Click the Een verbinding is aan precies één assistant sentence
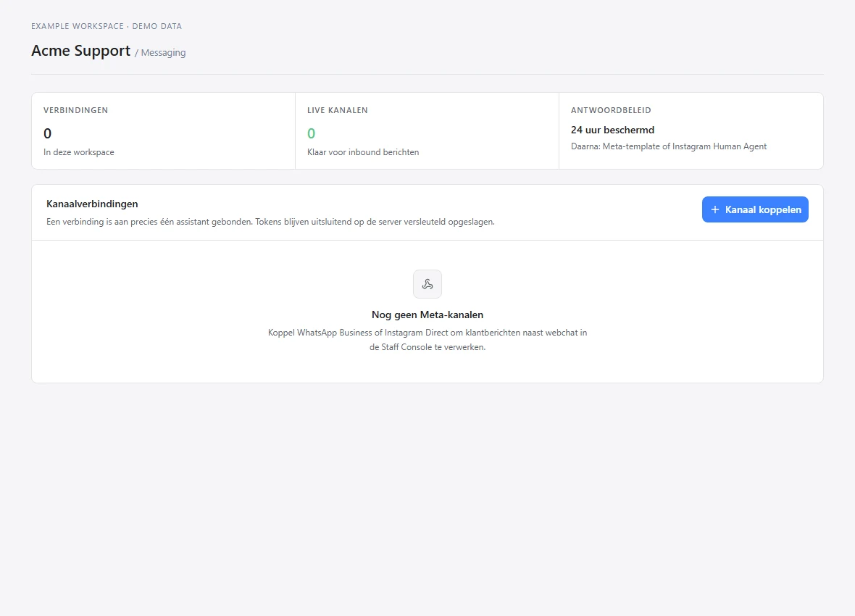The height and width of the screenshot is (616, 855). (270, 222)
